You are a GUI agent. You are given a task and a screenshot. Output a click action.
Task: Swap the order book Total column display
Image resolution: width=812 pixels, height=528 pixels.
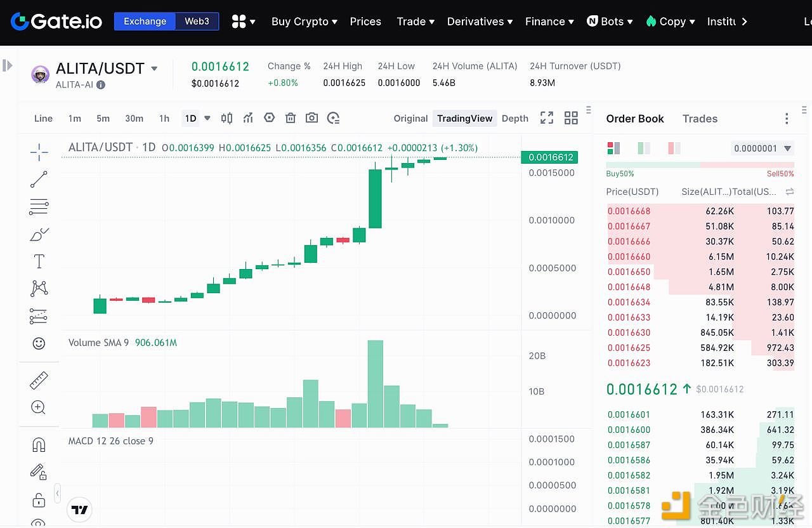tap(790, 192)
